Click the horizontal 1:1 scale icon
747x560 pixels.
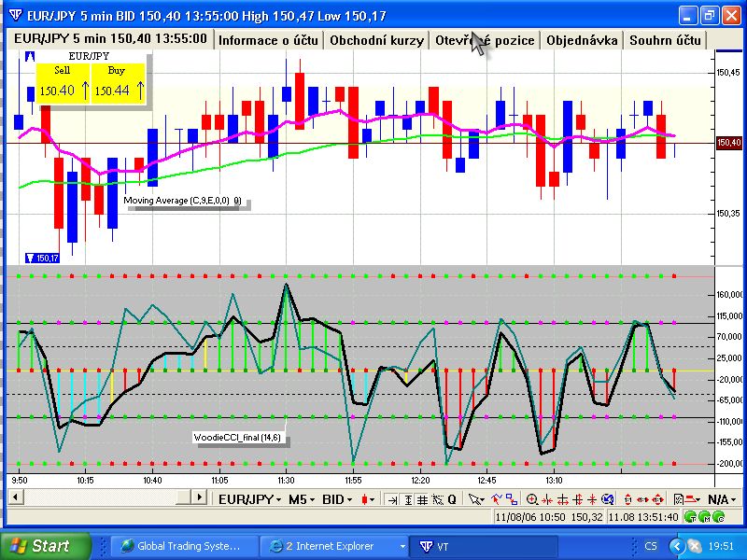[x=642, y=500]
